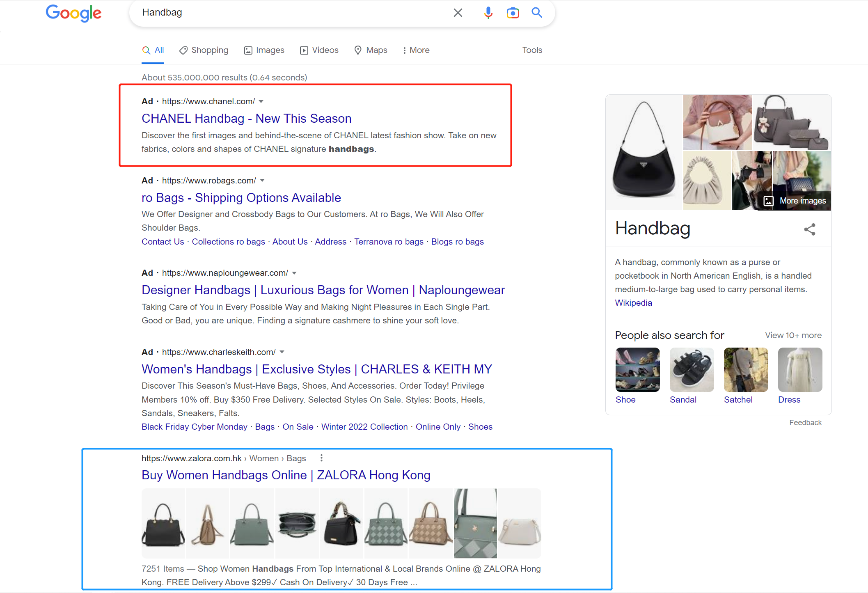Expand dropdown arrow next to charleskeith.com URL
Image resolution: width=868 pixels, height=593 pixels.
point(282,352)
